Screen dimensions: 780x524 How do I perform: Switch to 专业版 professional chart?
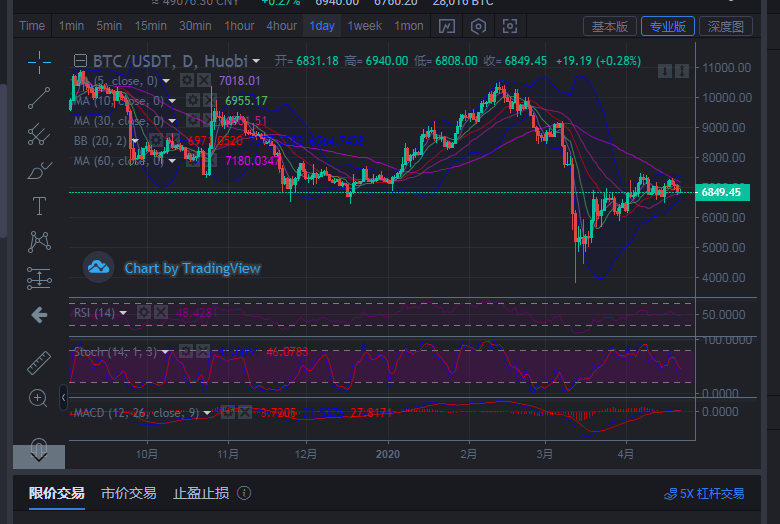pyautogui.click(x=668, y=26)
